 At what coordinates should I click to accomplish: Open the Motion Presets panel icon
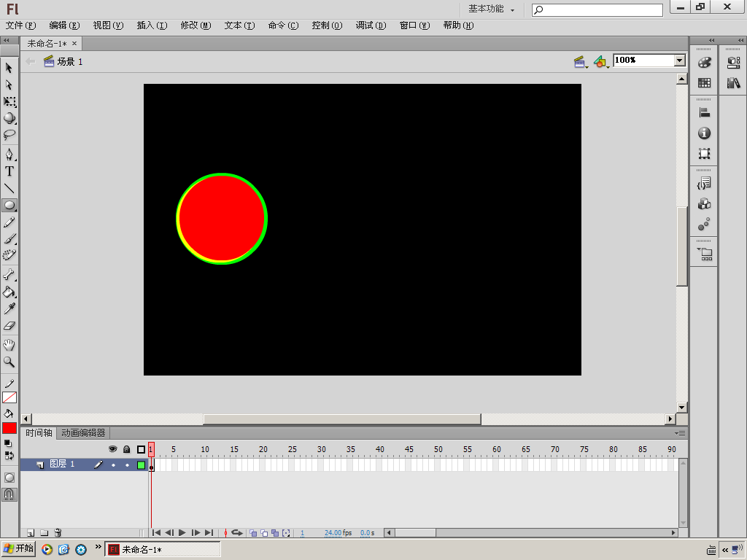tap(704, 225)
